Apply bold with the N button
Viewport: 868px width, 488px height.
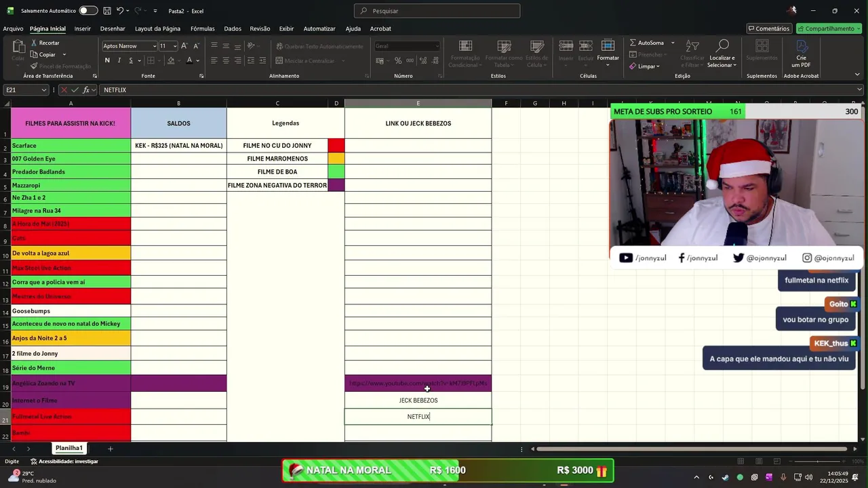(x=107, y=60)
